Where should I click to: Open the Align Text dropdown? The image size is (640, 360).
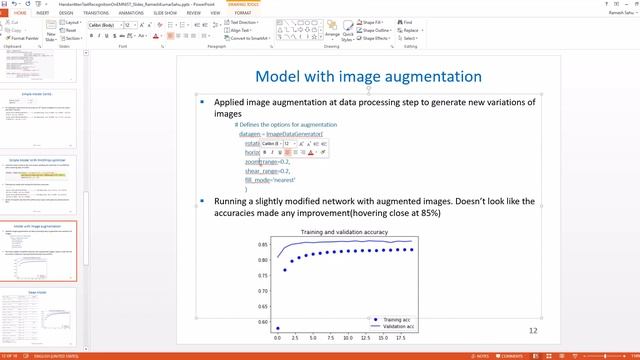(x=238, y=30)
